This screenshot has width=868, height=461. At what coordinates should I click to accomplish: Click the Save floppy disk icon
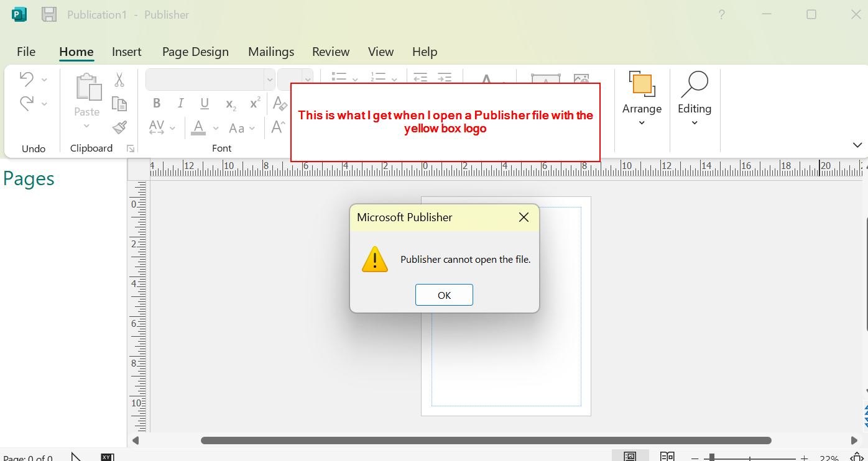coord(49,14)
